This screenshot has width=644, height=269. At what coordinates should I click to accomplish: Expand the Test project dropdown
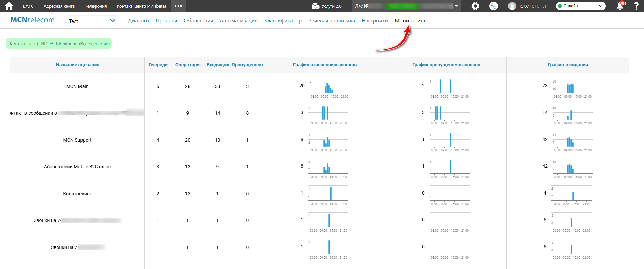pyautogui.click(x=92, y=21)
